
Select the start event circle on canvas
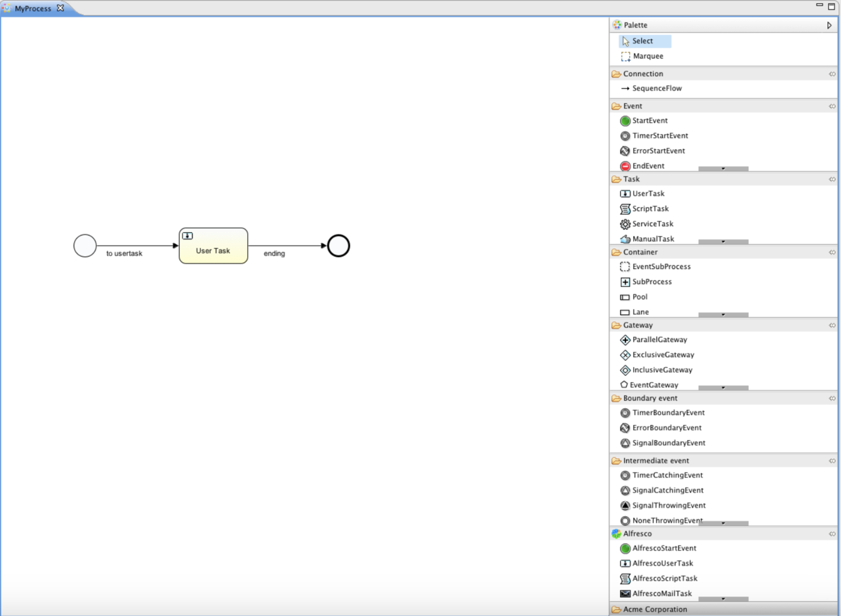coord(85,246)
